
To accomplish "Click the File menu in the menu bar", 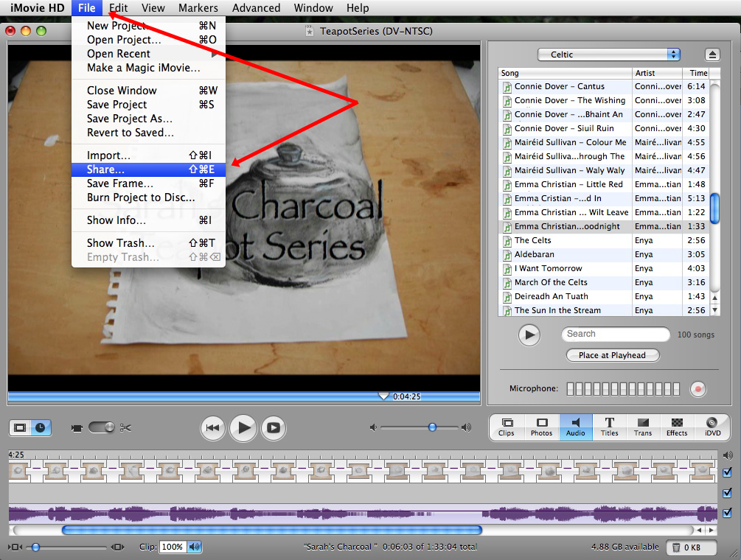I will point(87,8).
